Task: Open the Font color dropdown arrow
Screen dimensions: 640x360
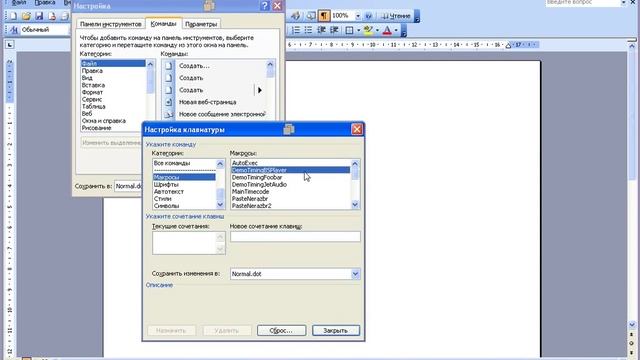Action: [396, 30]
